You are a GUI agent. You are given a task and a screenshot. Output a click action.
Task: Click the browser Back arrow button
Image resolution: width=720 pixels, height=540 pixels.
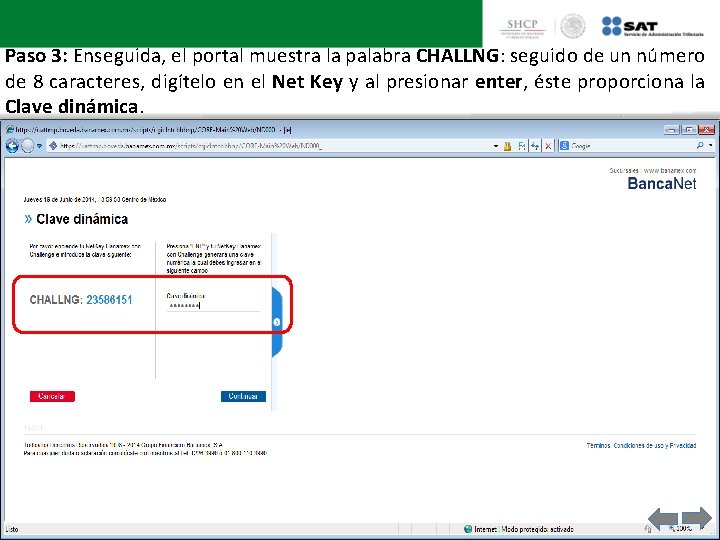12,146
